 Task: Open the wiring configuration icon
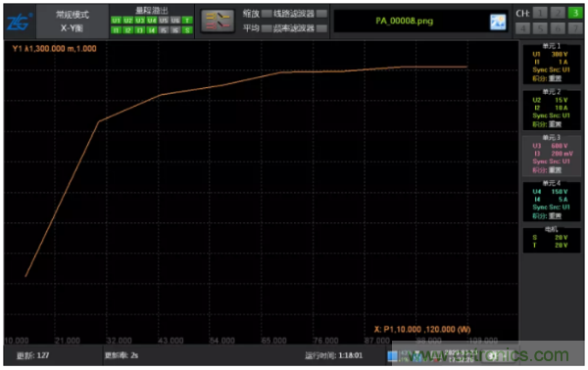(x=218, y=21)
